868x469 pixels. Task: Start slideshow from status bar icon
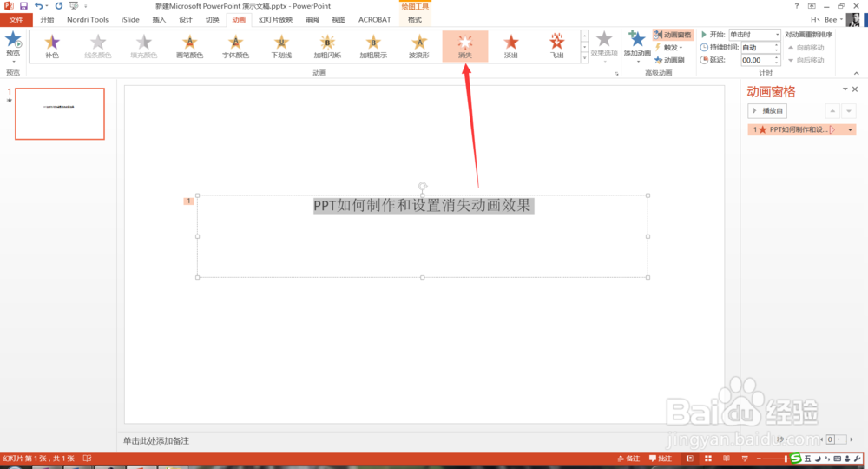[x=745, y=459]
